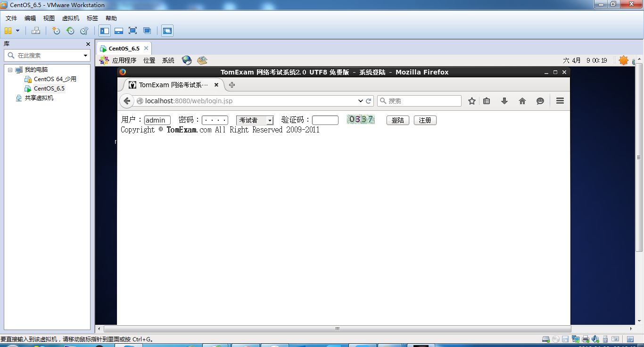Click the 验证码 captcha input field

coord(325,120)
